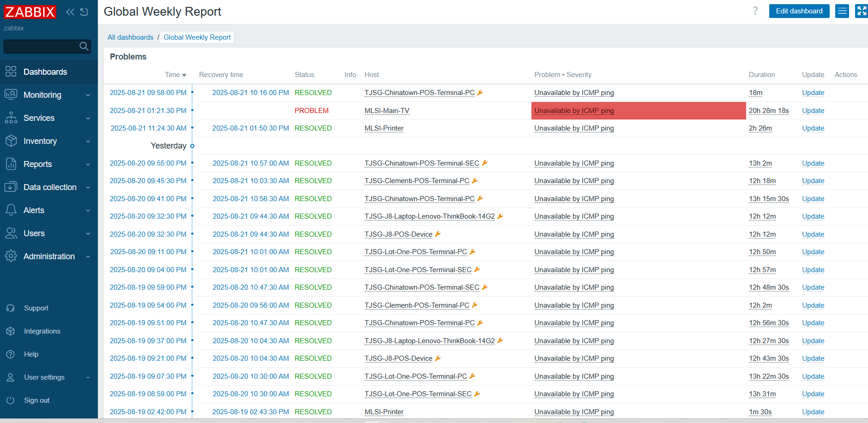Click the Zabbix logo
The height and width of the screenshot is (423, 868).
pyautogui.click(x=30, y=12)
